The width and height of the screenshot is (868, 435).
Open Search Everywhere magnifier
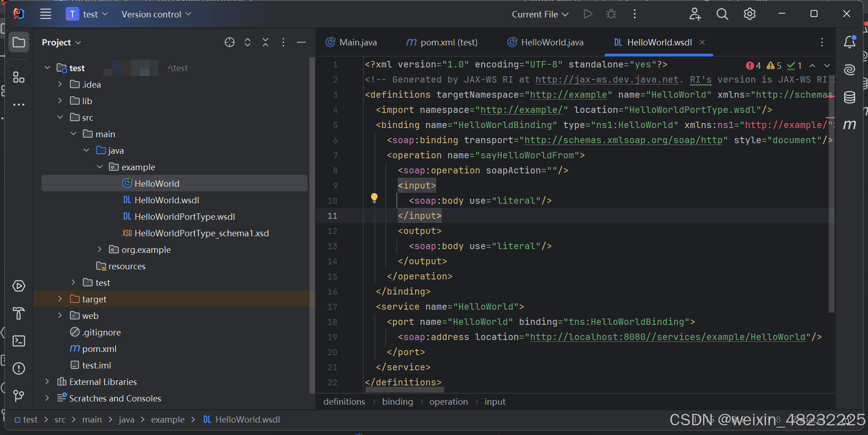(x=722, y=14)
